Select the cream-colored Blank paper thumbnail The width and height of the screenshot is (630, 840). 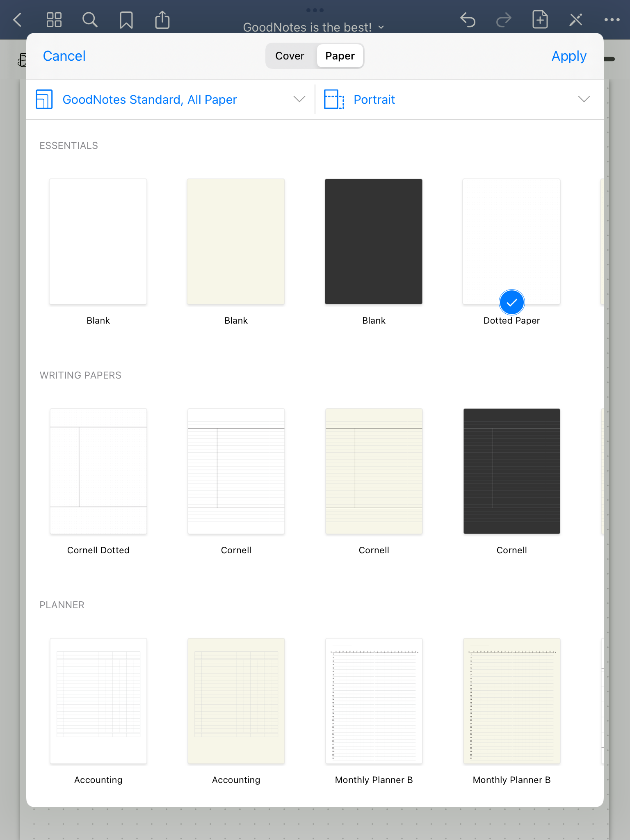tap(236, 242)
